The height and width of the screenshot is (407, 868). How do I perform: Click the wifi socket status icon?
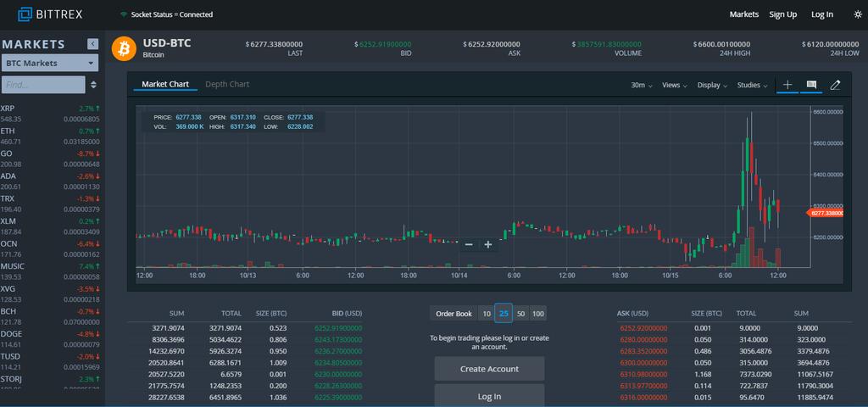[124, 15]
